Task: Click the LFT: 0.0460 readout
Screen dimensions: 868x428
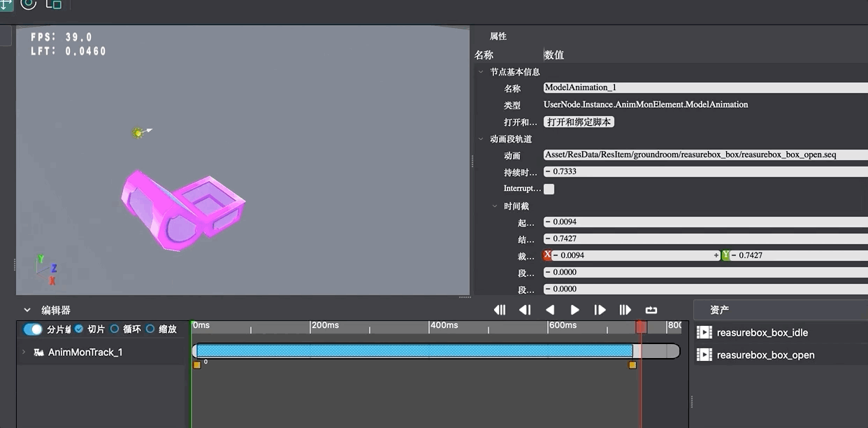Action: click(x=68, y=51)
